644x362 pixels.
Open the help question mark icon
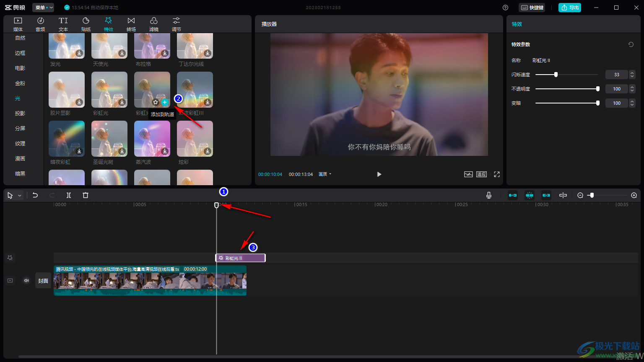coord(505,8)
